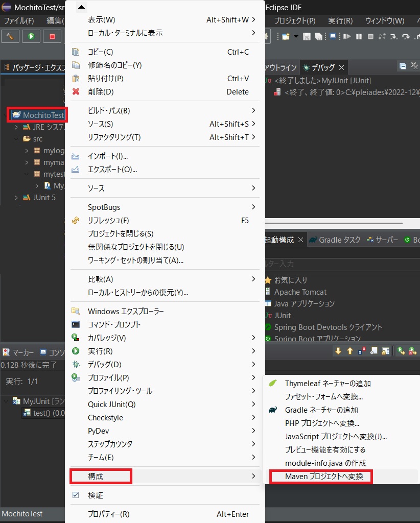Expand the myma package
The height and width of the screenshot is (523, 420).
pos(27,162)
